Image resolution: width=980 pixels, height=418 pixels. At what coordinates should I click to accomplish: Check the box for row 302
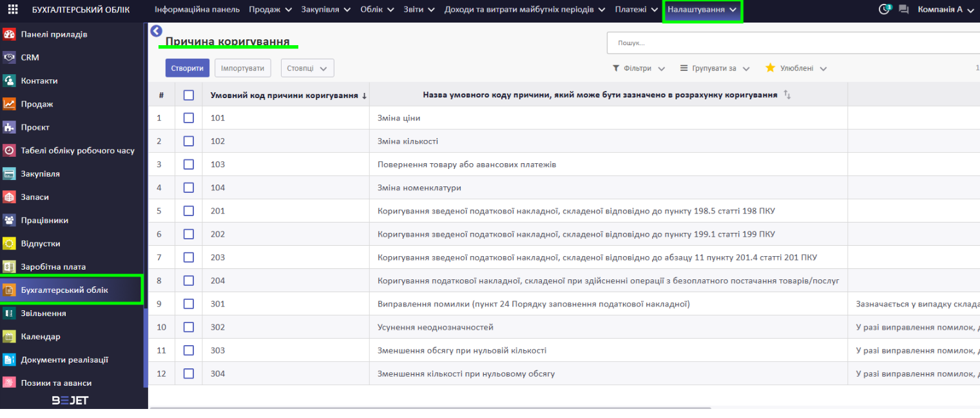click(188, 327)
